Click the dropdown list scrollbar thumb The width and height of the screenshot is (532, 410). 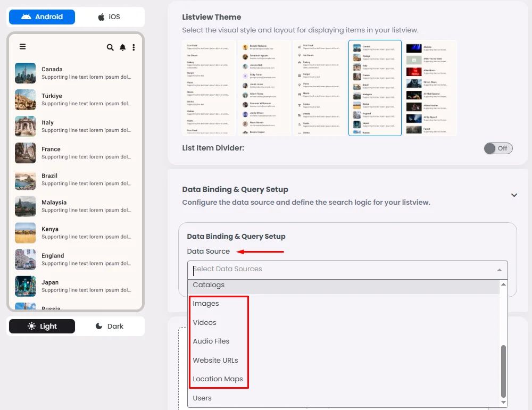[503, 371]
